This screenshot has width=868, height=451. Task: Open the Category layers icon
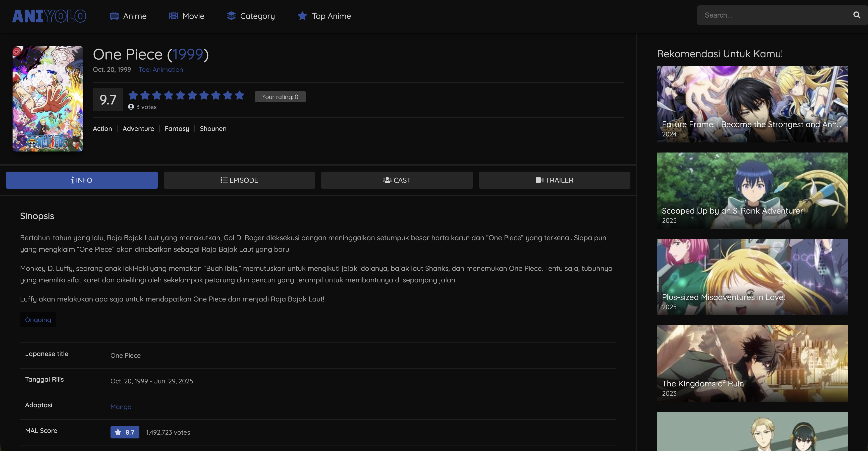point(231,16)
